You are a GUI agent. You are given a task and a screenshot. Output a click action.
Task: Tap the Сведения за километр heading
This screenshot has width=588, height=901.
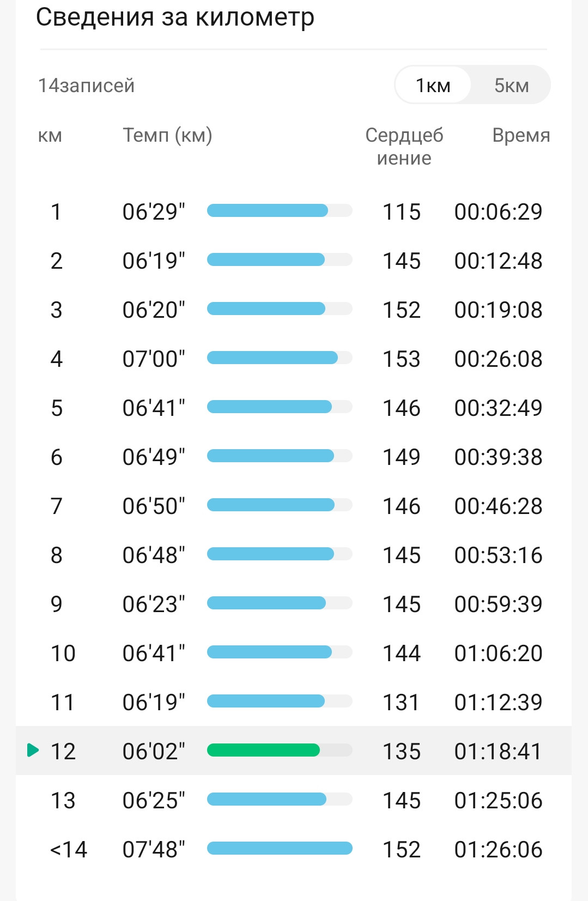point(175,17)
